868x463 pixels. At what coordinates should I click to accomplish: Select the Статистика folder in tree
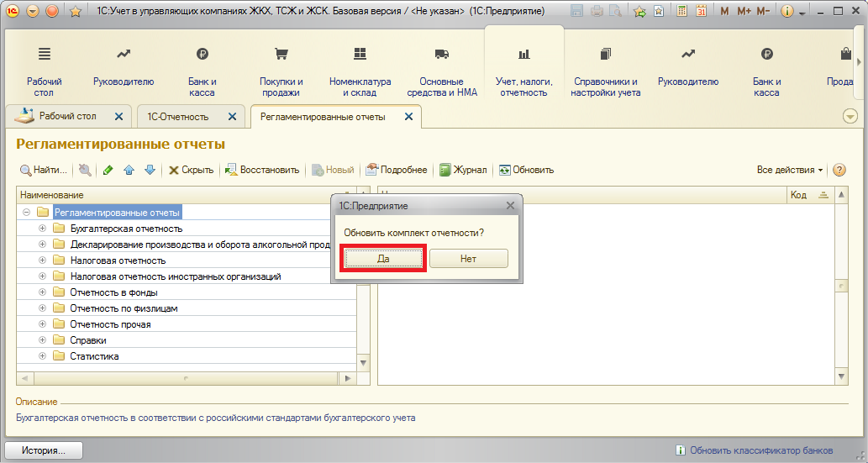click(94, 356)
